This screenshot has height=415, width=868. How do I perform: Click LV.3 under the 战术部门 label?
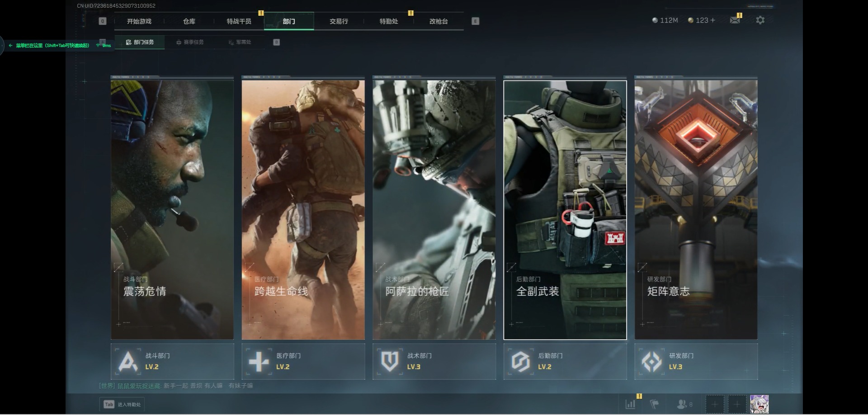coord(414,367)
